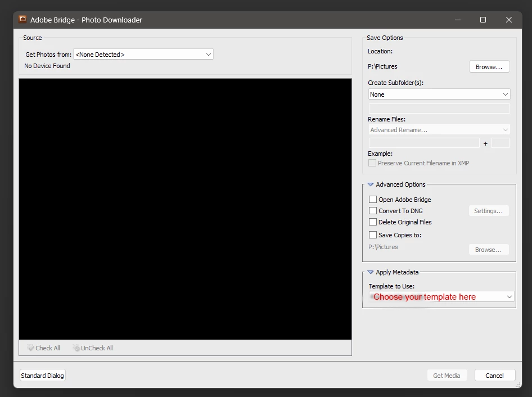The image size is (532, 397).
Task: Collapse the Advanced Options section
Action: coord(370,184)
